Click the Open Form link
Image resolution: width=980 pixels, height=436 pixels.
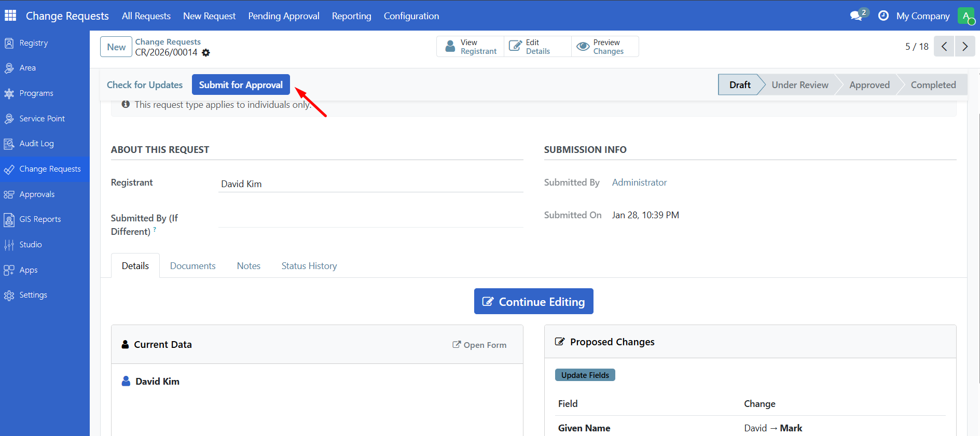[479, 345]
